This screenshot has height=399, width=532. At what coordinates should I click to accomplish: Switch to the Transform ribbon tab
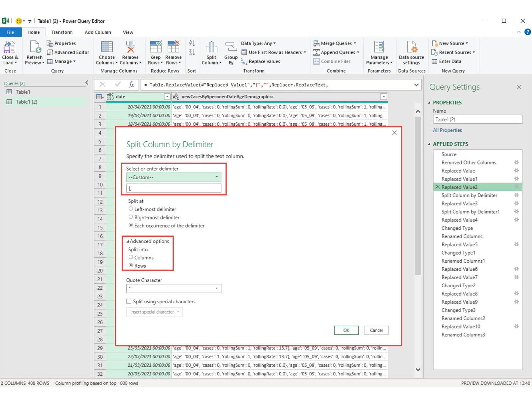tap(62, 32)
